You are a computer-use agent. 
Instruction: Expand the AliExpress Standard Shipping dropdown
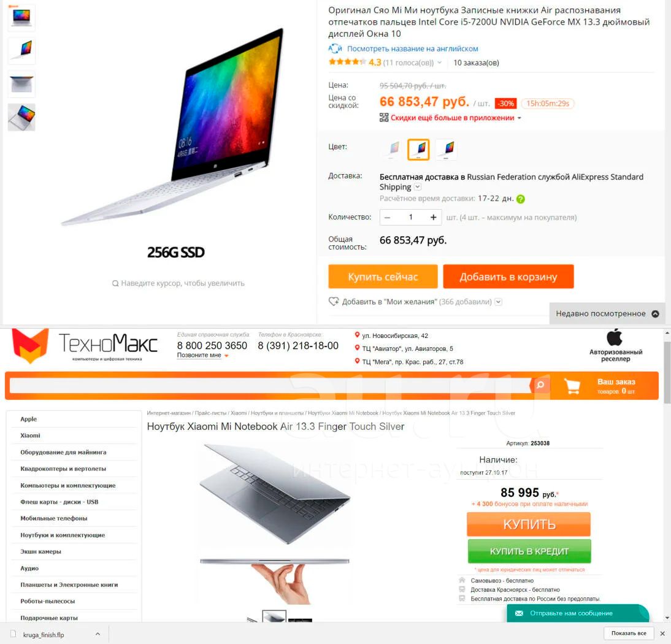point(418,187)
